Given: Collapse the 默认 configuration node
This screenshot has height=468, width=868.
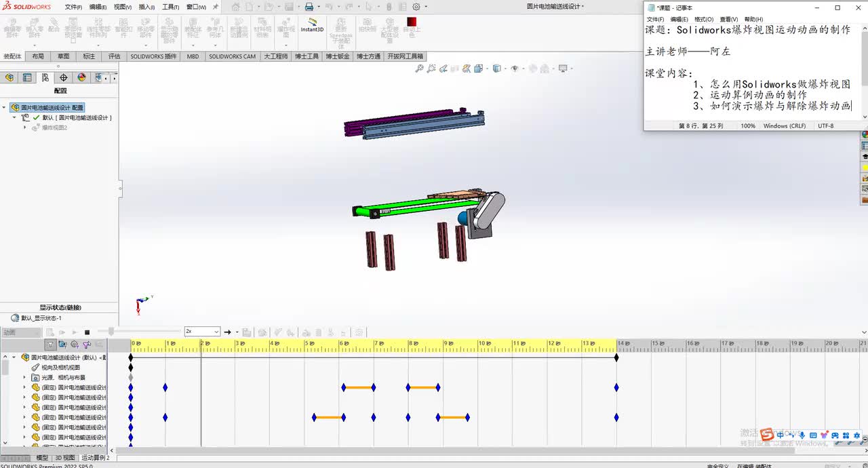Looking at the screenshot, I should (x=14, y=117).
